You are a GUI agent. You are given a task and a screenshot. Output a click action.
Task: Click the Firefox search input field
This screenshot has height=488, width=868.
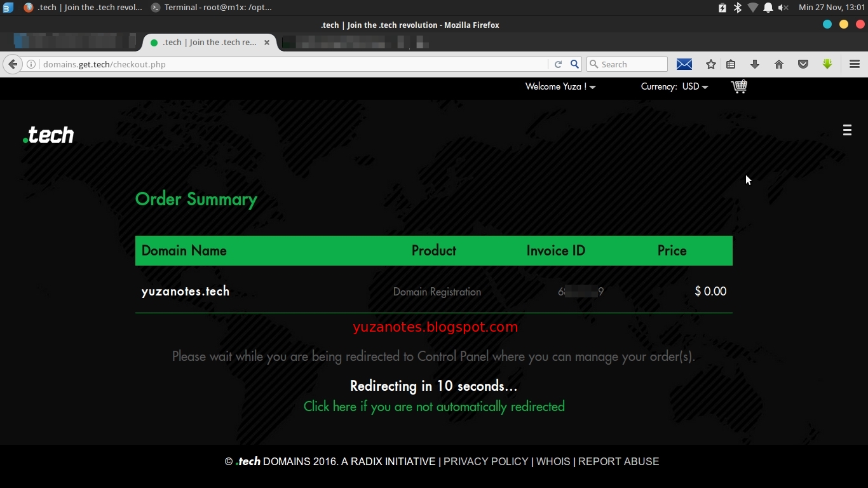pos(627,64)
